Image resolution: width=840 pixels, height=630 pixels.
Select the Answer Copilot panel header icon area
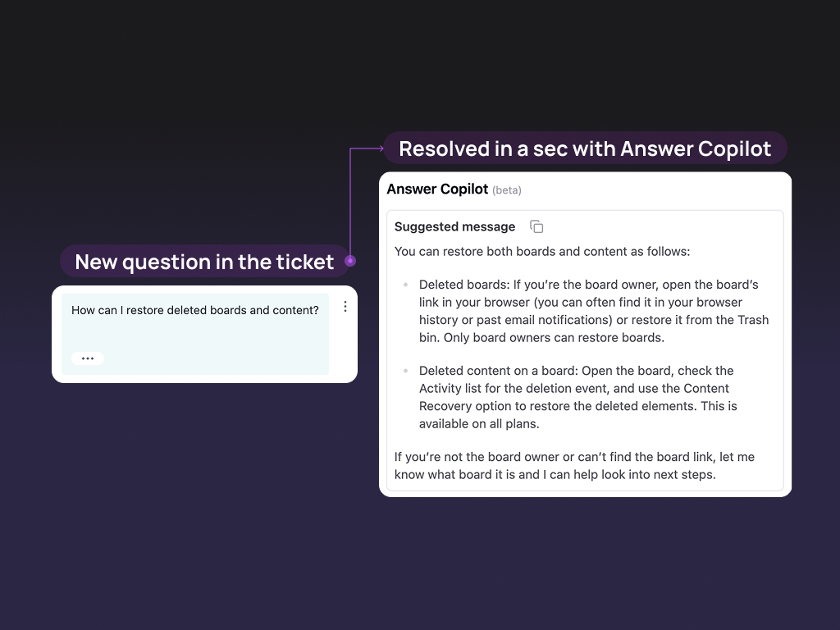pos(437,189)
